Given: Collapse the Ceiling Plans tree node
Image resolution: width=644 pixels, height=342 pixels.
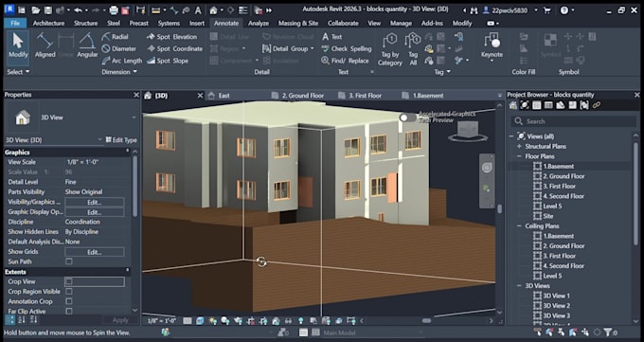Looking at the screenshot, I should [519, 226].
